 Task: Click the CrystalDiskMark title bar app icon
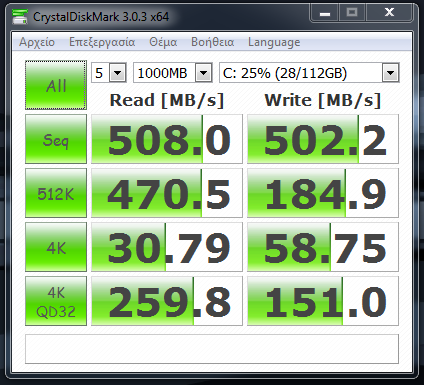pyautogui.click(x=20, y=17)
